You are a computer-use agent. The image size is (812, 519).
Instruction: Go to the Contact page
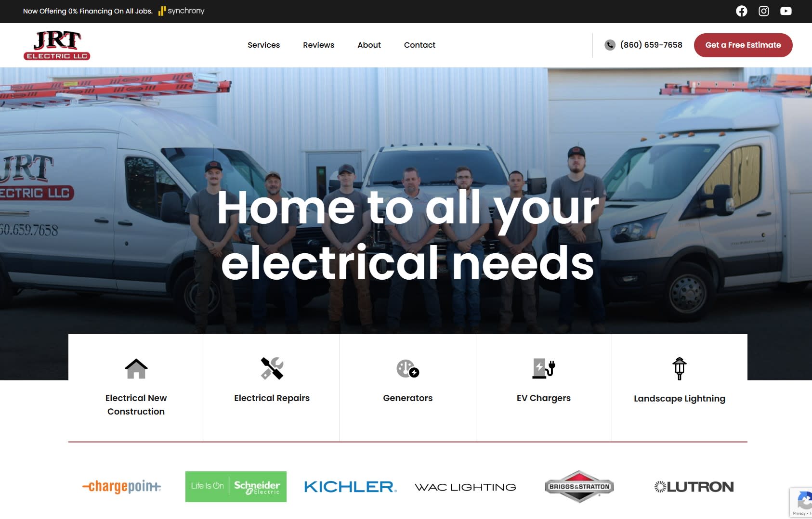pyautogui.click(x=419, y=45)
